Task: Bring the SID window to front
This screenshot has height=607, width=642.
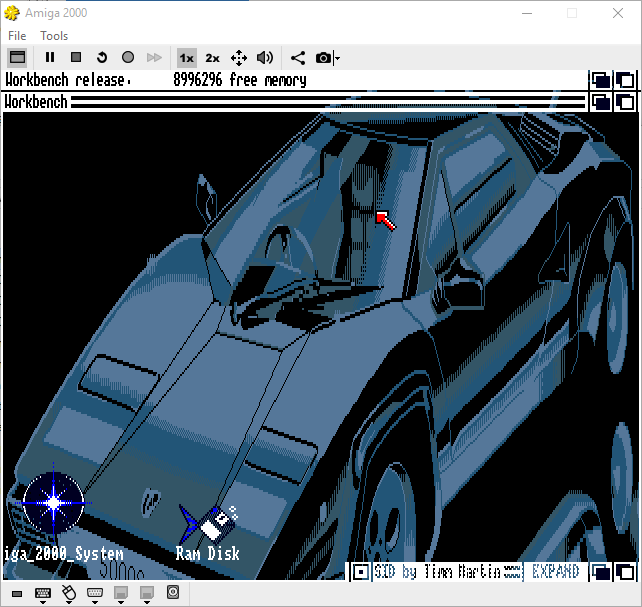Action: (x=625, y=572)
